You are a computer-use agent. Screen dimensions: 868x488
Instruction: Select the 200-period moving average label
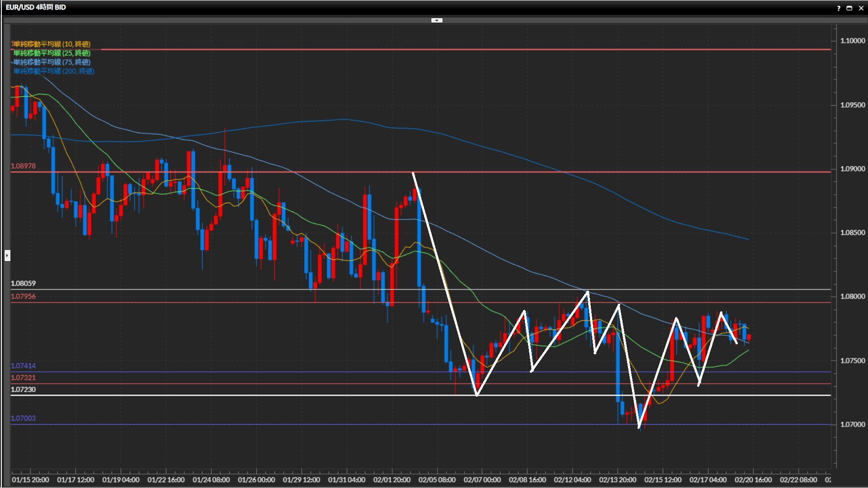coord(53,71)
